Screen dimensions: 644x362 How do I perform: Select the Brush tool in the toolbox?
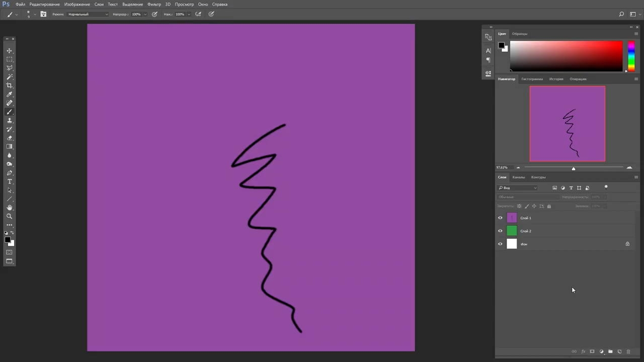coord(9,112)
